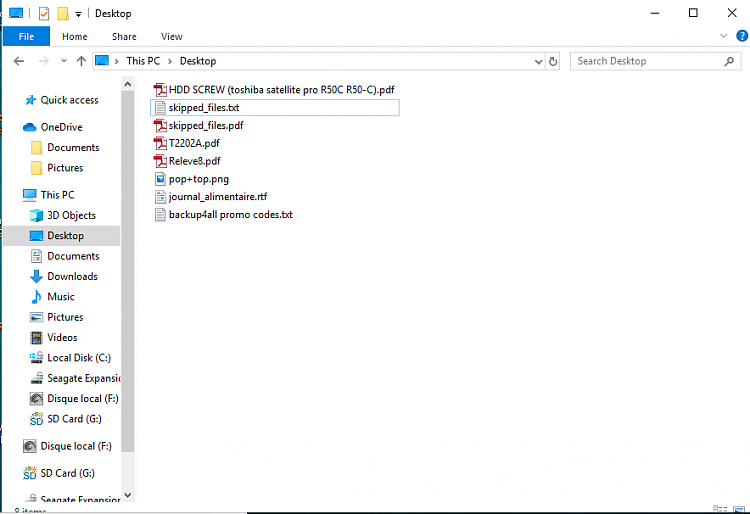
Task: Click Desktop in the address bar path
Action: coord(198,61)
